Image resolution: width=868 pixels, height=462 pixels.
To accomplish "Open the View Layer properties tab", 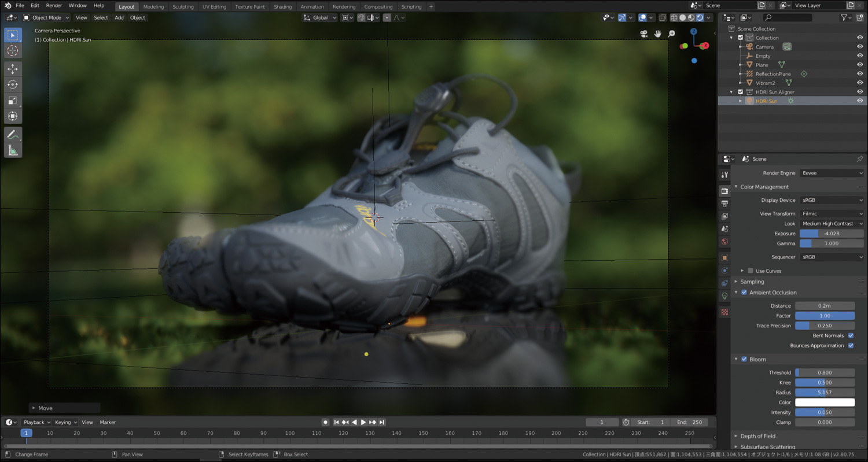I will [x=724, y=216].
